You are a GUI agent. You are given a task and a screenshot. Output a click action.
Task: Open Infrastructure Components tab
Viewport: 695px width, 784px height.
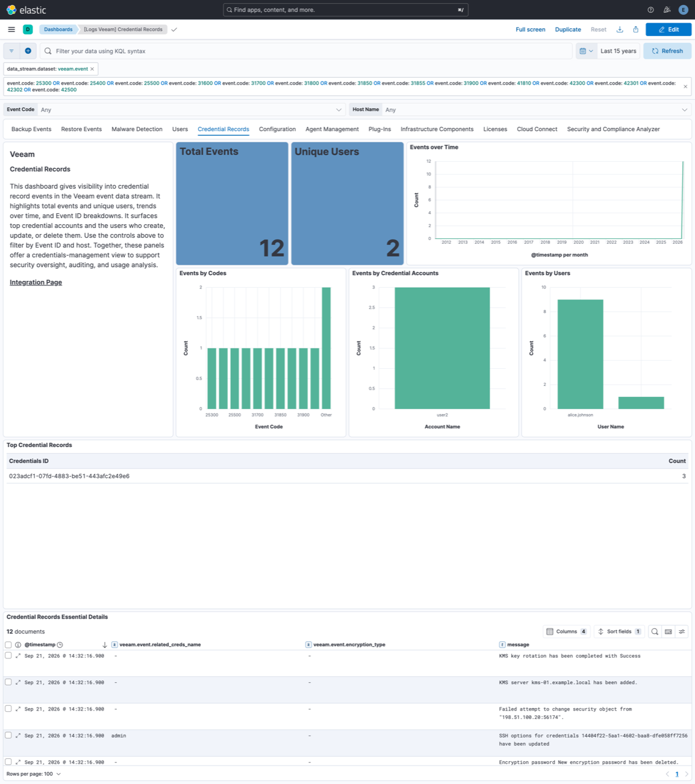click(x=437, y=129)
